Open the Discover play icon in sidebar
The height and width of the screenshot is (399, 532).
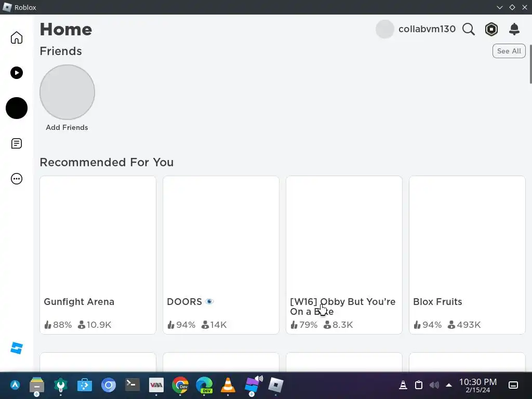coord(16,73)
